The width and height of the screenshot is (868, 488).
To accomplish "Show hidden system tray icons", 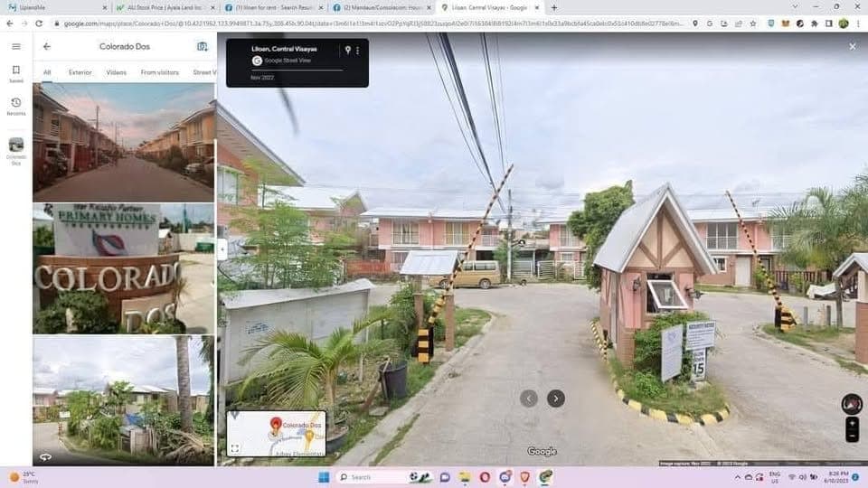I will pos(738,477).
